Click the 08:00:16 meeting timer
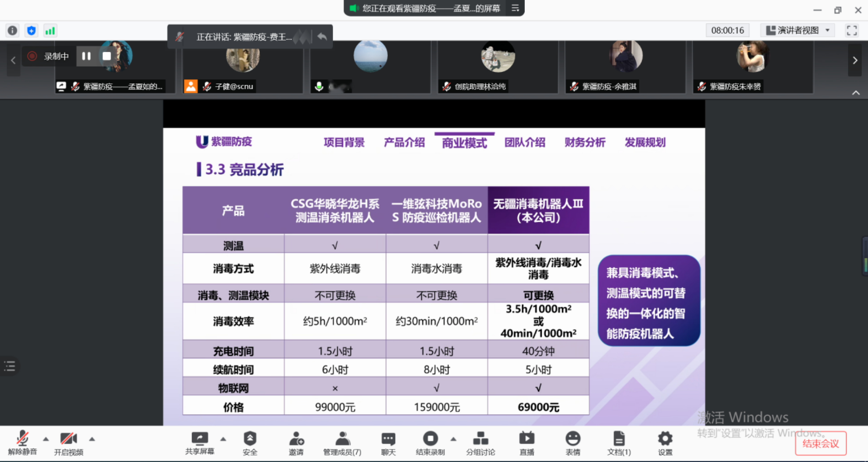 click(727, 30)
